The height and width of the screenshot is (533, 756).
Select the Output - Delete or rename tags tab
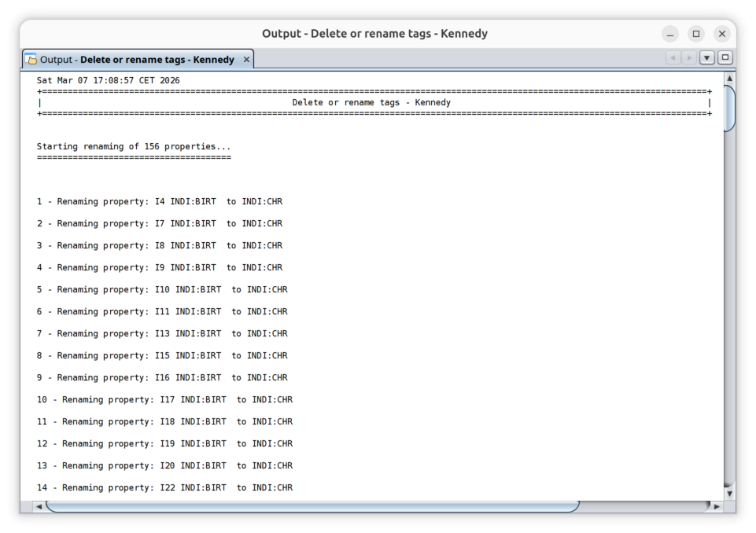tap(138, 60)
